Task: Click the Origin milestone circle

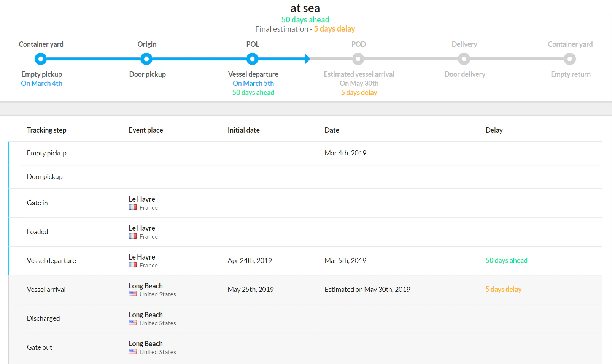Action: point(147,59)
